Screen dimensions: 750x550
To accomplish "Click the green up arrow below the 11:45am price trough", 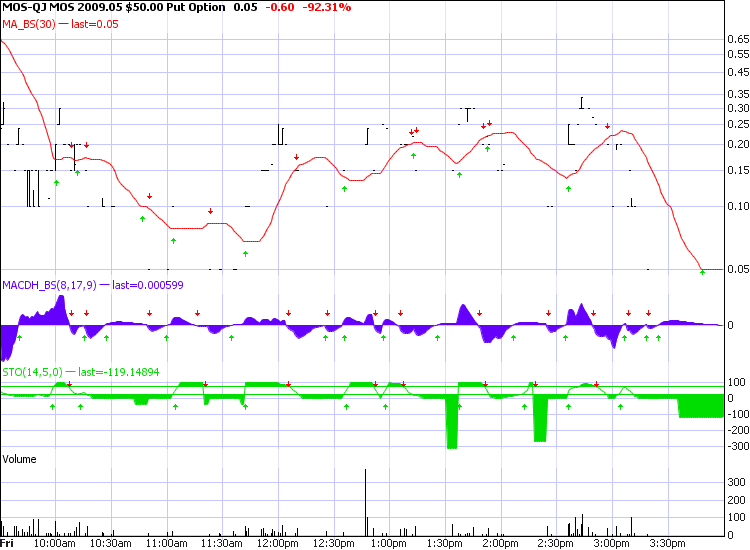I will pyautogui.click(x=245, y=254).
